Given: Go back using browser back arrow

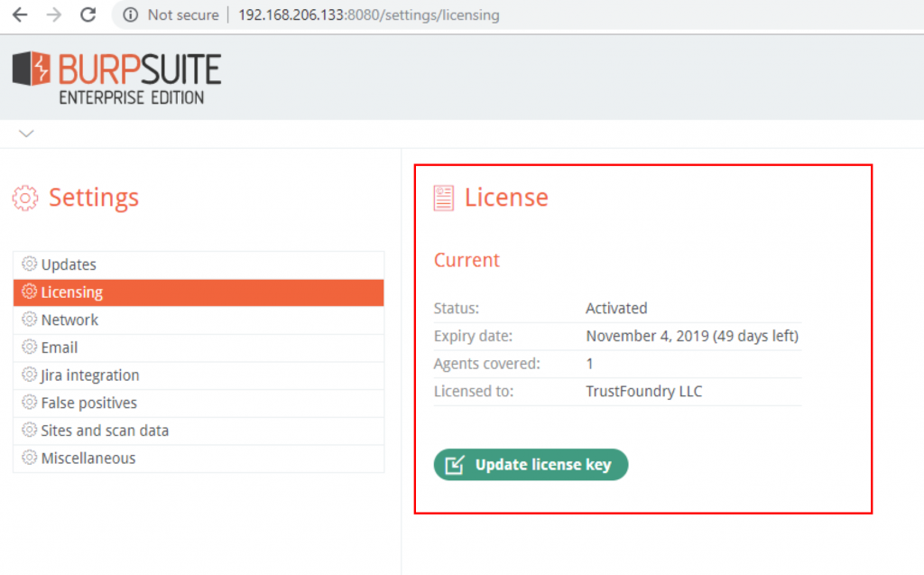Looking at the screenshot, I should coord(20,15).
